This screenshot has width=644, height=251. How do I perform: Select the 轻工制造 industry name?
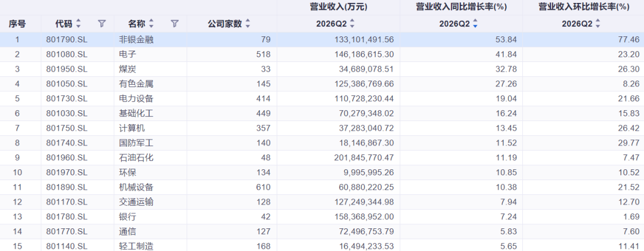tap(137, 246)
